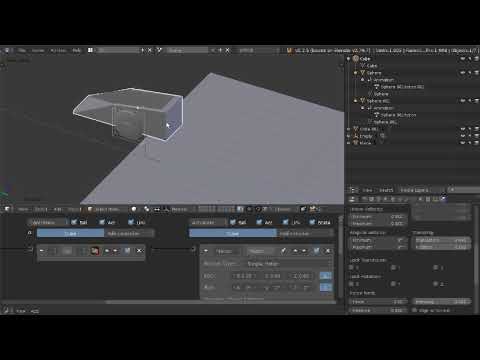The width and height of the screenshot is (480, 360).
Task: Switch to the Render properties tab icon
Action: [x=364, y=199]
